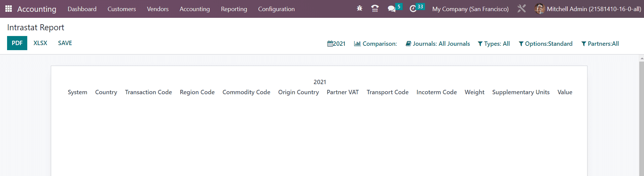644x176 pixels.
Task: Open the 2021 calendar date filter
Action: pyautogui.click(x=336, y=44)
